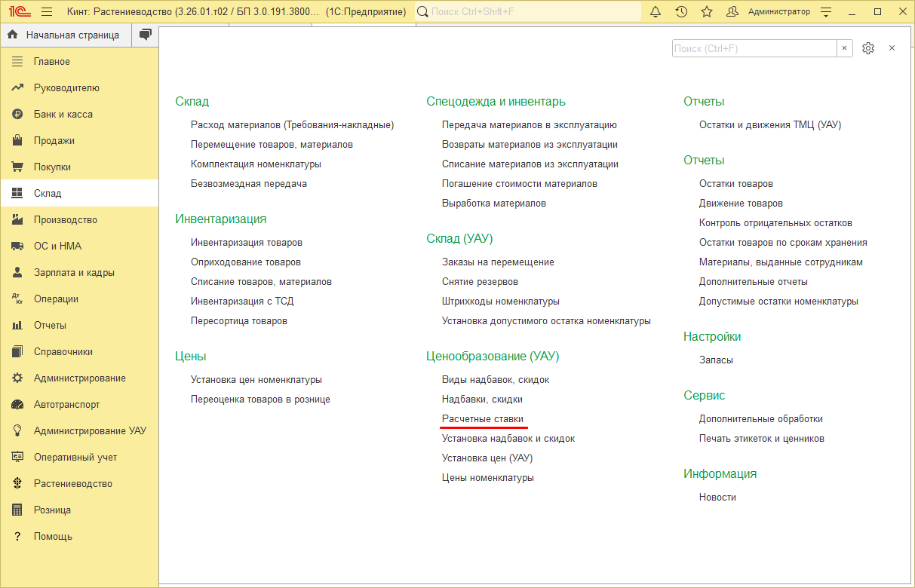Open the Главное section

point(79,62)
